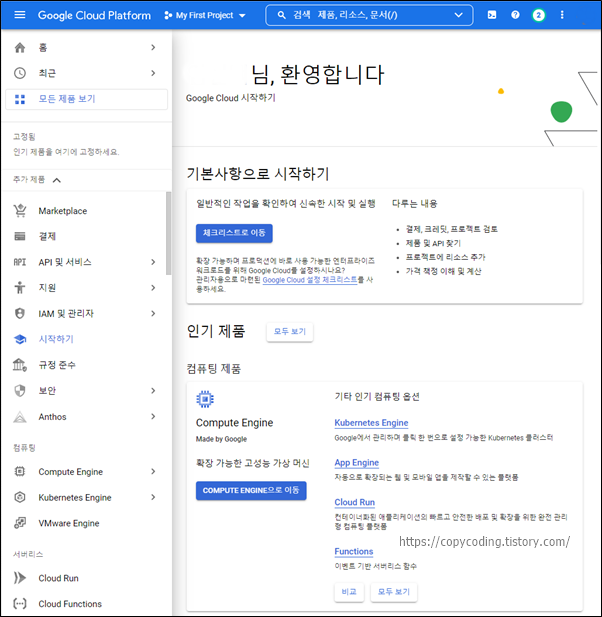
Task: Click the Kubernetes Engine hexagon icon in sidebar
Action: (20, 497)
